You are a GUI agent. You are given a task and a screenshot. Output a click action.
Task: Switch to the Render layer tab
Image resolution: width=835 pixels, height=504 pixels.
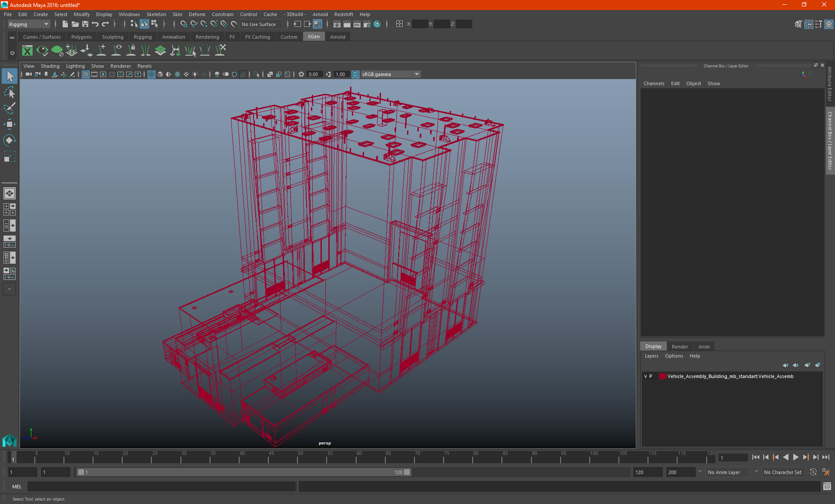pyautogui.click(x=680, y=347)
